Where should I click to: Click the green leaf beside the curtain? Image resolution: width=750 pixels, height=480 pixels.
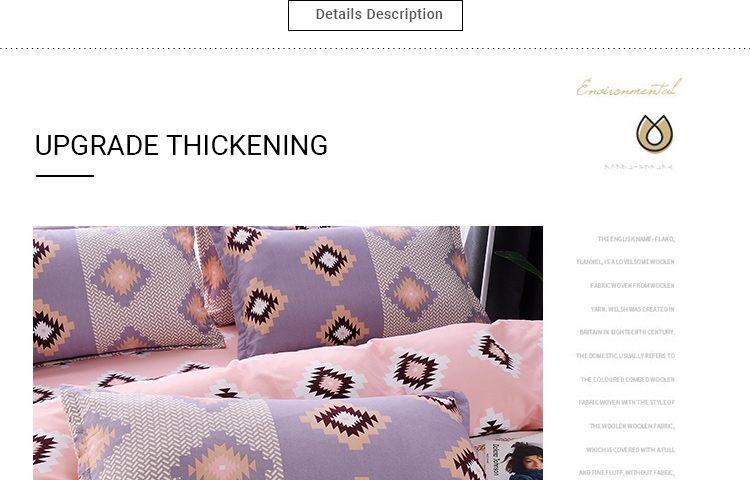click(x=521, y=263)
